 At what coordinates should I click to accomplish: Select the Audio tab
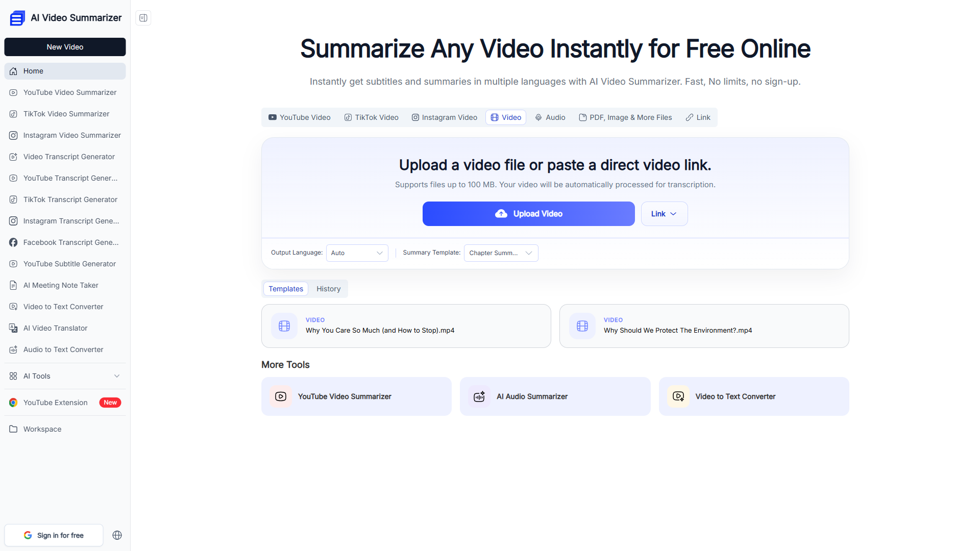(550, 117)
